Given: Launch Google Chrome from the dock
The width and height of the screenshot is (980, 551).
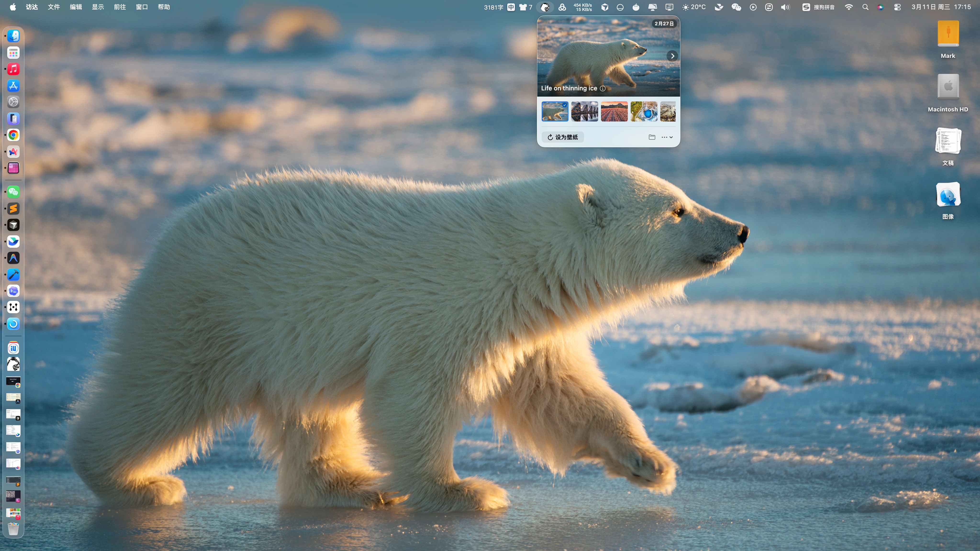Looking at the screenshot, I should [13, 135].
